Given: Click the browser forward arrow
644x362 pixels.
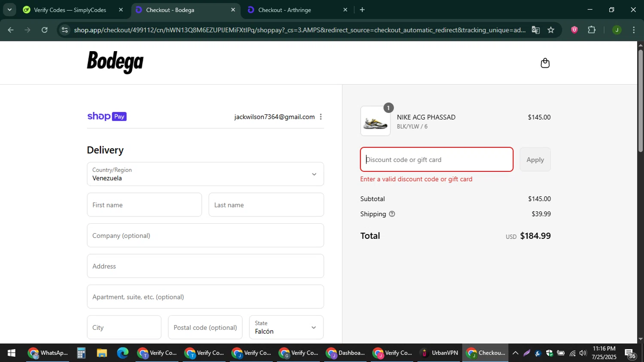Looking at the screenshot, I should click(28, 30).
